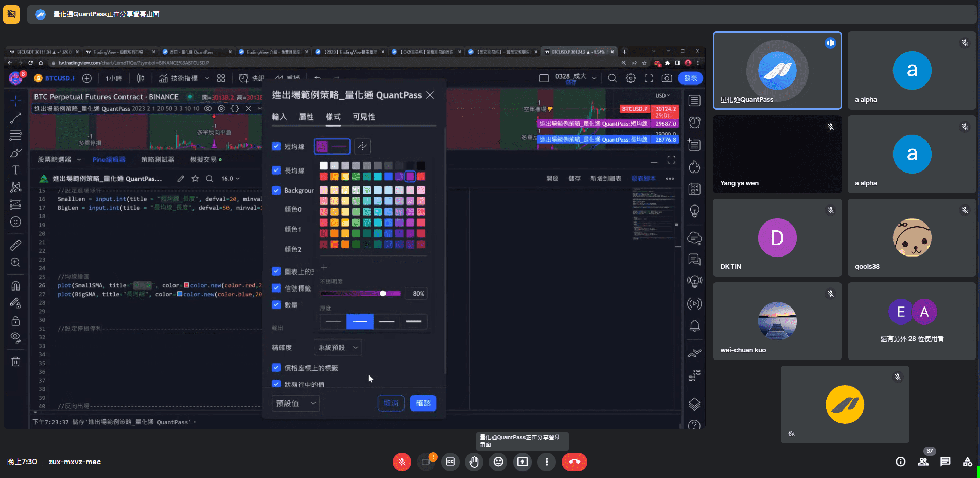Open indicator settings gear in chart legend
This screenshot has height=478, width=980.
pyautogui.click(x=221, y=108)
